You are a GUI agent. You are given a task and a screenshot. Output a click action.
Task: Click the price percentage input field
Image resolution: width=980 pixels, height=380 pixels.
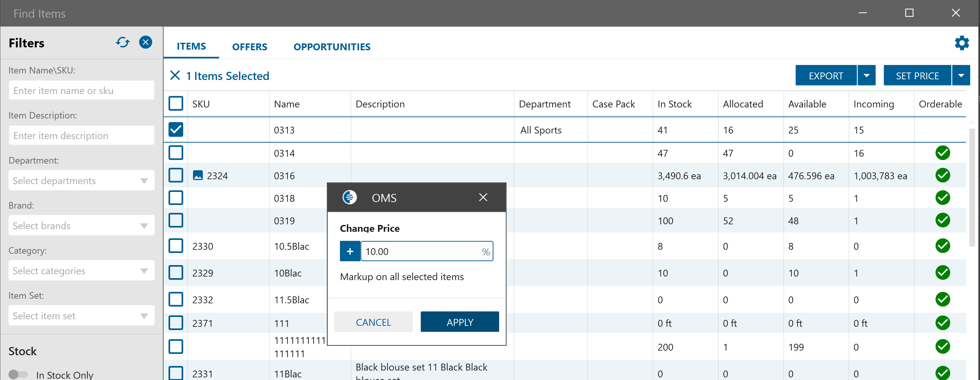tap(420, 251)
